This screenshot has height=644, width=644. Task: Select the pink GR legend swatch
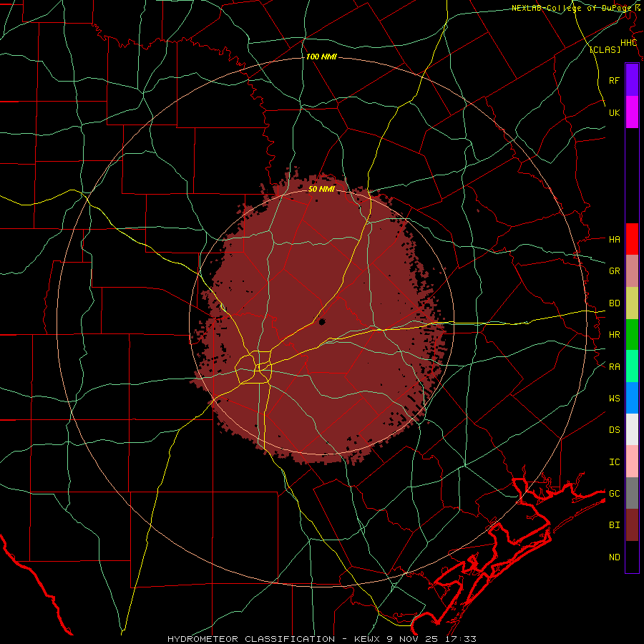coord(632,271)
